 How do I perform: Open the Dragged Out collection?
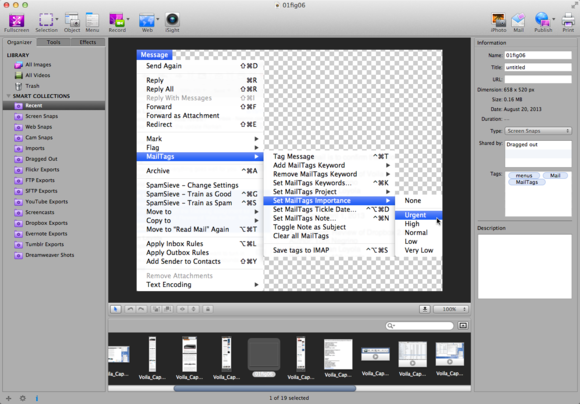pos(41,159)
